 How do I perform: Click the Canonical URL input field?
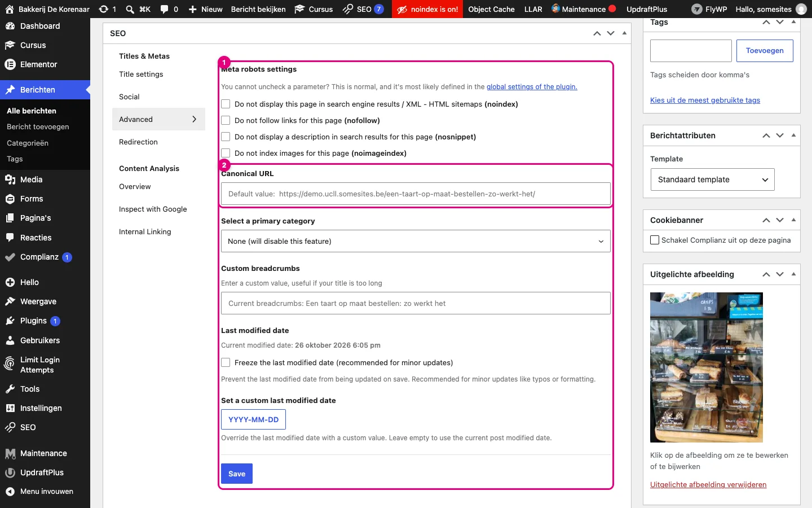(416, 194)
